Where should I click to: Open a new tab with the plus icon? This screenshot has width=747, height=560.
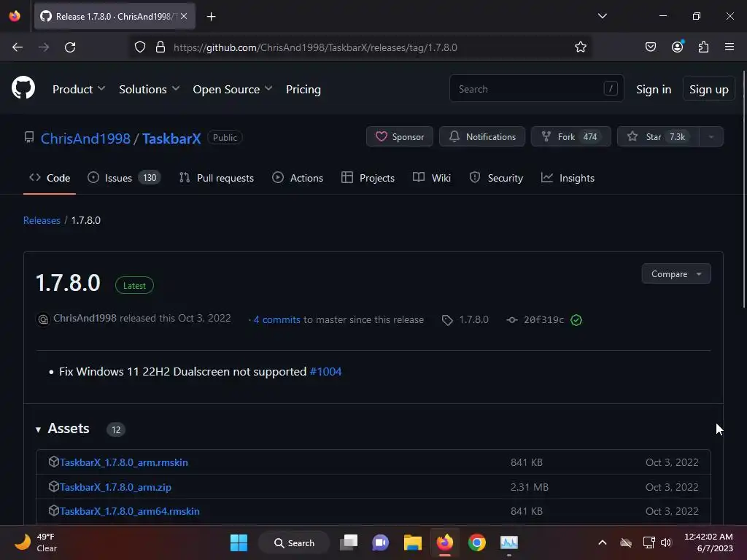tap(211, 17)
